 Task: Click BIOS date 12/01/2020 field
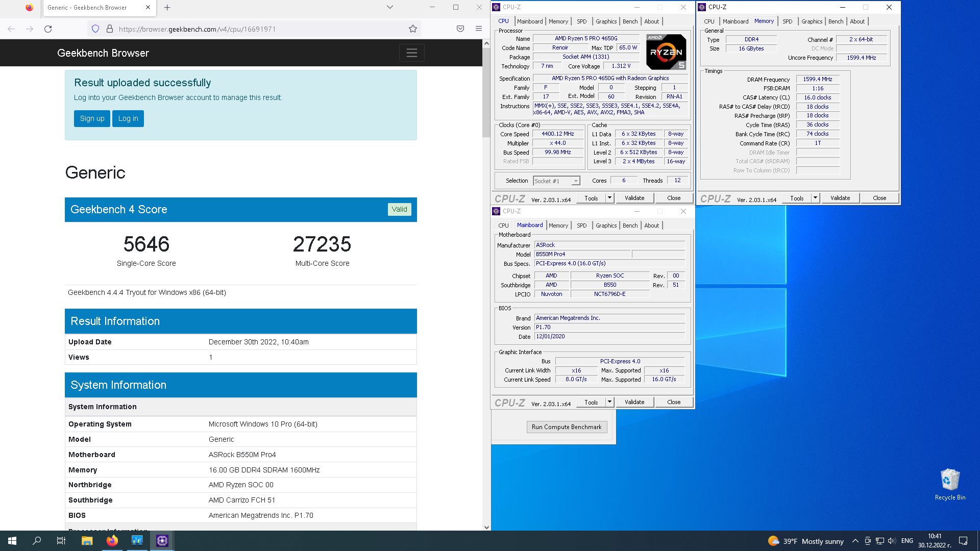point(609,336)
